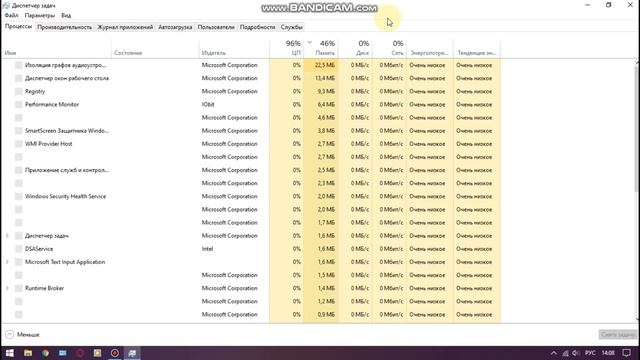Image resolution: width=640 pixels, height=360 pixels.
Task: Switch to the Производительность tab
Action: pyautogui.click(x=64, y=27)
